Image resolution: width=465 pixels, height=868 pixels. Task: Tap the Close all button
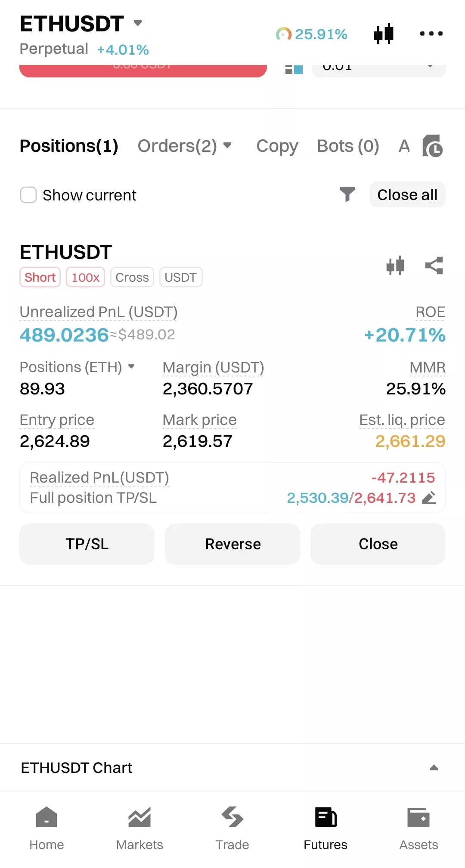[x=407, y=195]
